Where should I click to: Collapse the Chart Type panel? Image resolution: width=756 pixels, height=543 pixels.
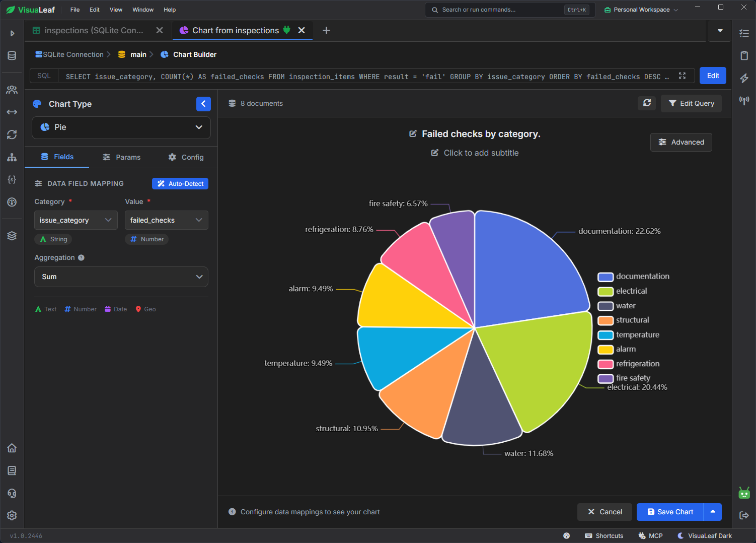203,104
